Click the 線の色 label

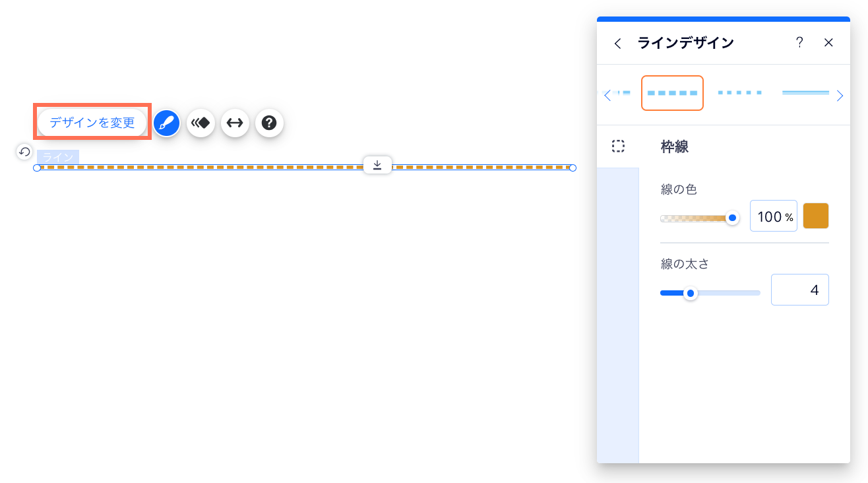pos(679,189)
